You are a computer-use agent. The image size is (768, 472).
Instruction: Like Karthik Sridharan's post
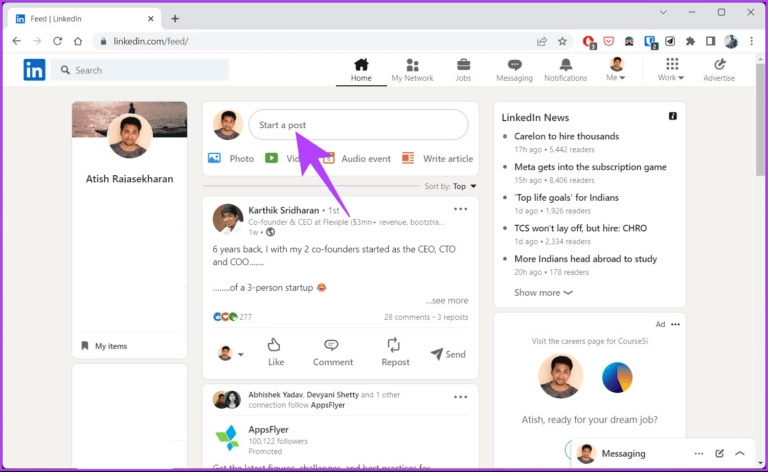tap(276, 352)
